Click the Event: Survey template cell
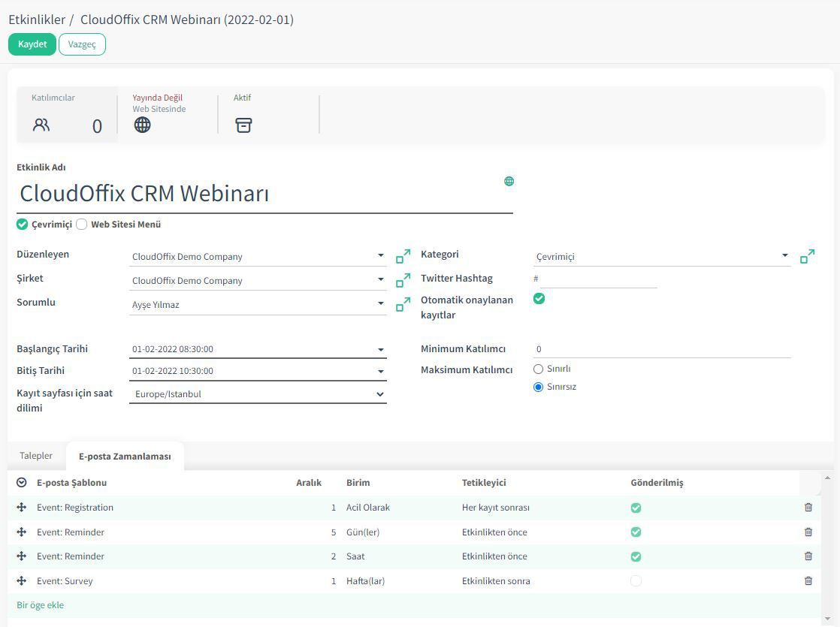840x627 pixels. coord(65,580)
